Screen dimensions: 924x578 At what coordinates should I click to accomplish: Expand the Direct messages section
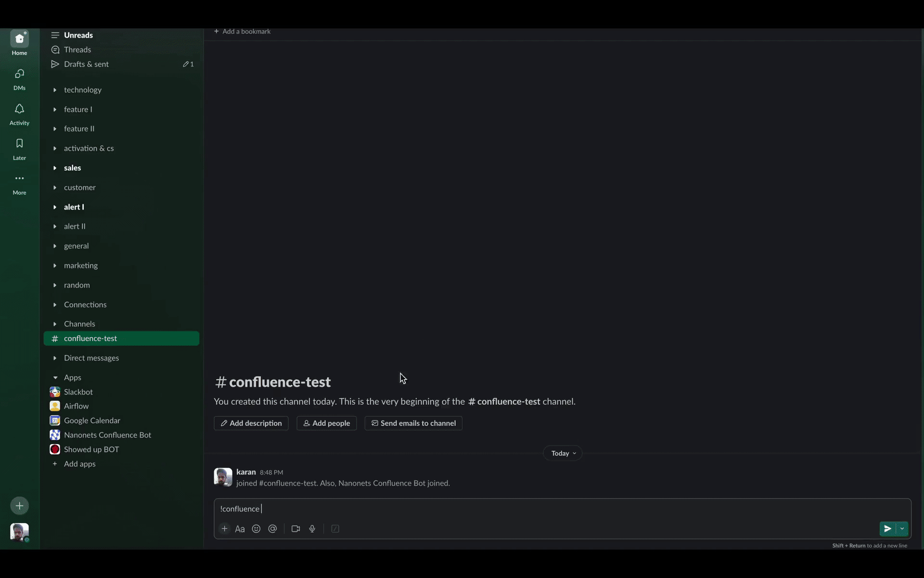(55, 358)
